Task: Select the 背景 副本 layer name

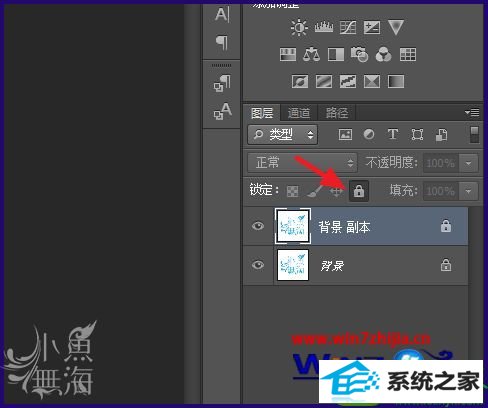Action: click(x=344, y=227)
